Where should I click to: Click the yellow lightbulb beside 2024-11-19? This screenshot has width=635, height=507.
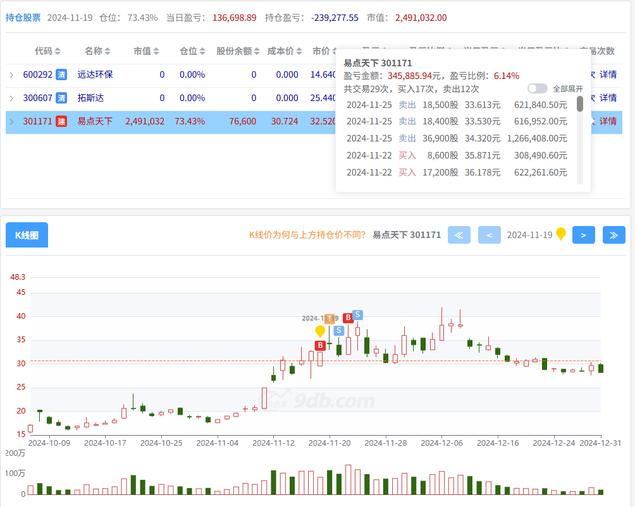(x=561, y=234)
